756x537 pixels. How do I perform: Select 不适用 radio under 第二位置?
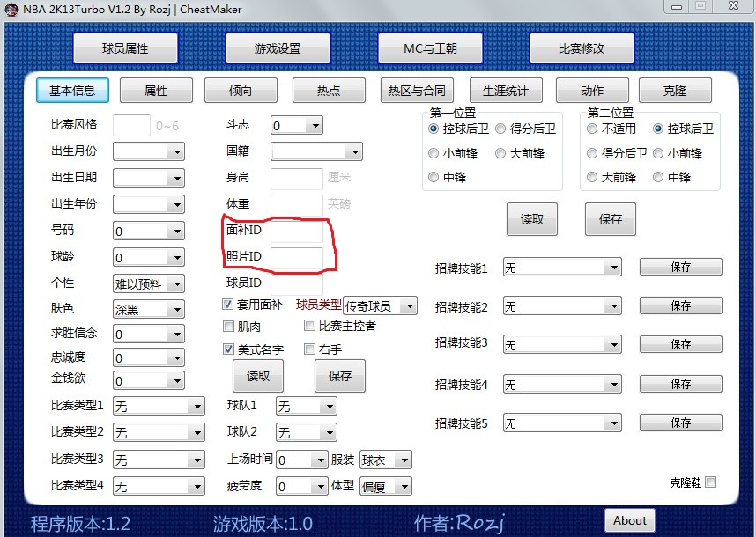click(591, 129)
